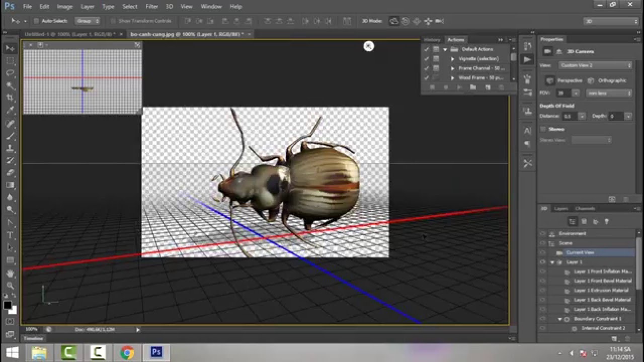Viewport: 644px width, 362px height.
Task: Filter 3D panel by lights
Action: [606, 222]
